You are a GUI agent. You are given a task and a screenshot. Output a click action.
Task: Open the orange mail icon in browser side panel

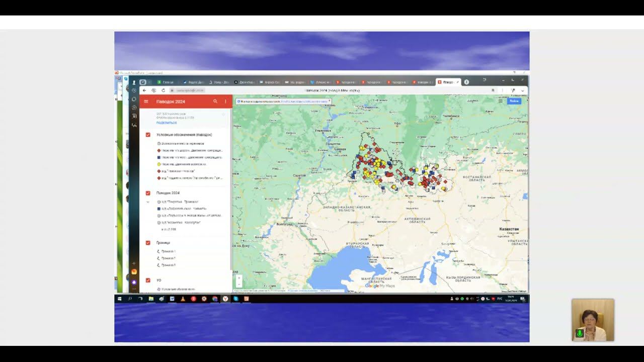134,272
